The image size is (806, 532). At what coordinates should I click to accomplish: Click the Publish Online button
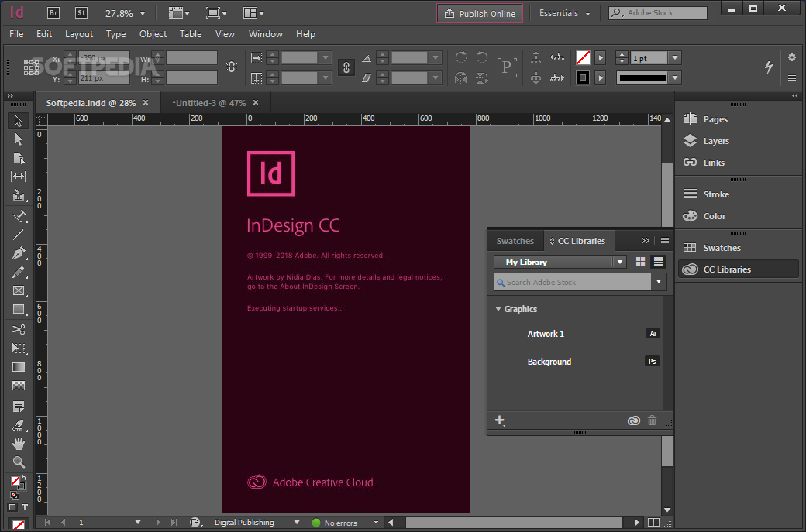pos(480,13)
